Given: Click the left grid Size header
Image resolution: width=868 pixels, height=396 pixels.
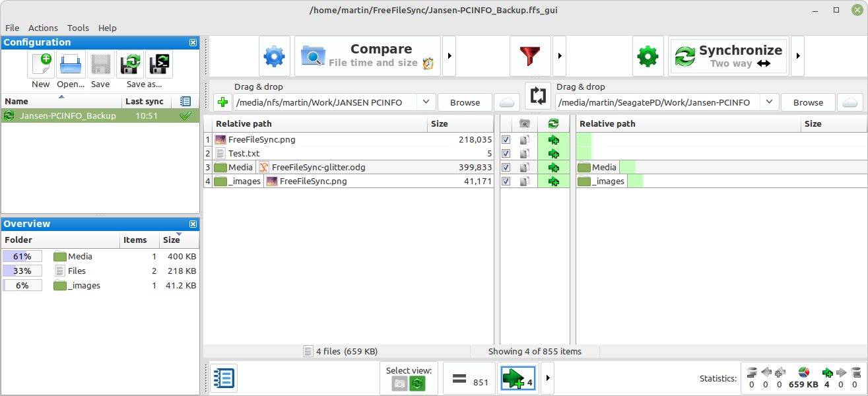Looking at the screenshot, I should point(461,123).
